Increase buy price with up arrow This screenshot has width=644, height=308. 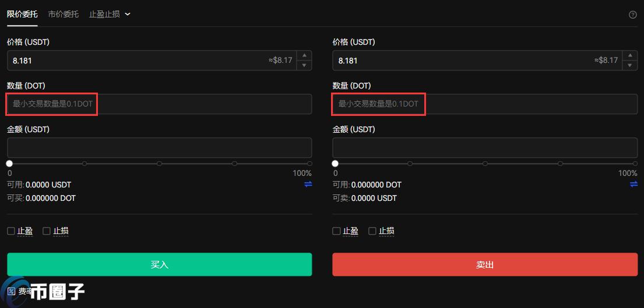304,55
